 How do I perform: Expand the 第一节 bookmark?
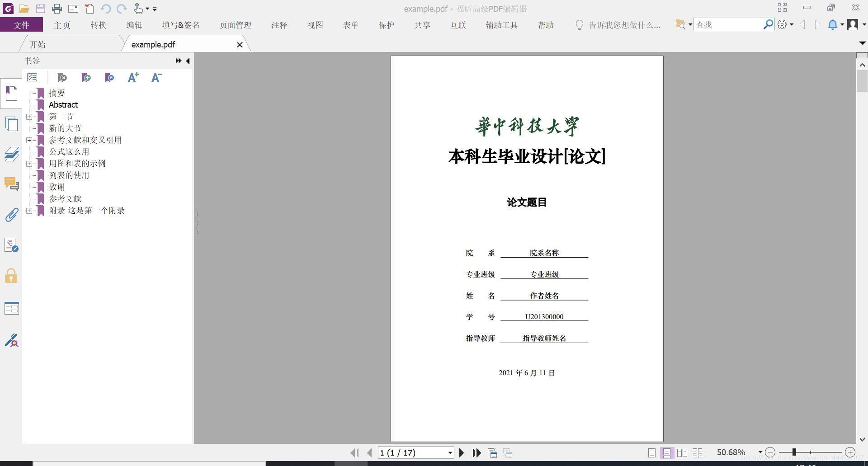tap(29, 117)
